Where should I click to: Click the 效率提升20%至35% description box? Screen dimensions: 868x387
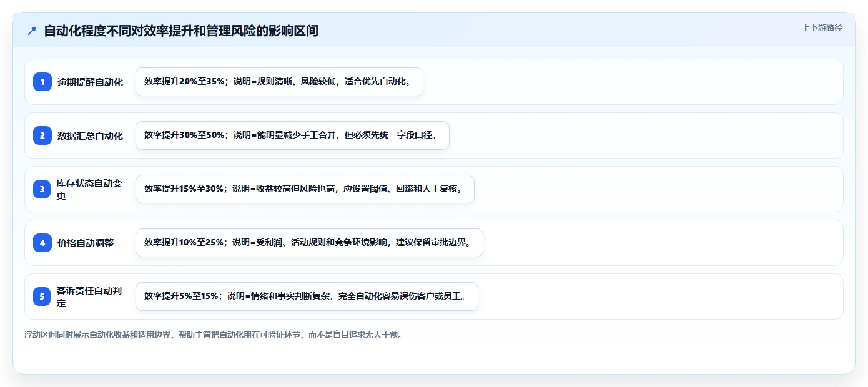[279, 82]
